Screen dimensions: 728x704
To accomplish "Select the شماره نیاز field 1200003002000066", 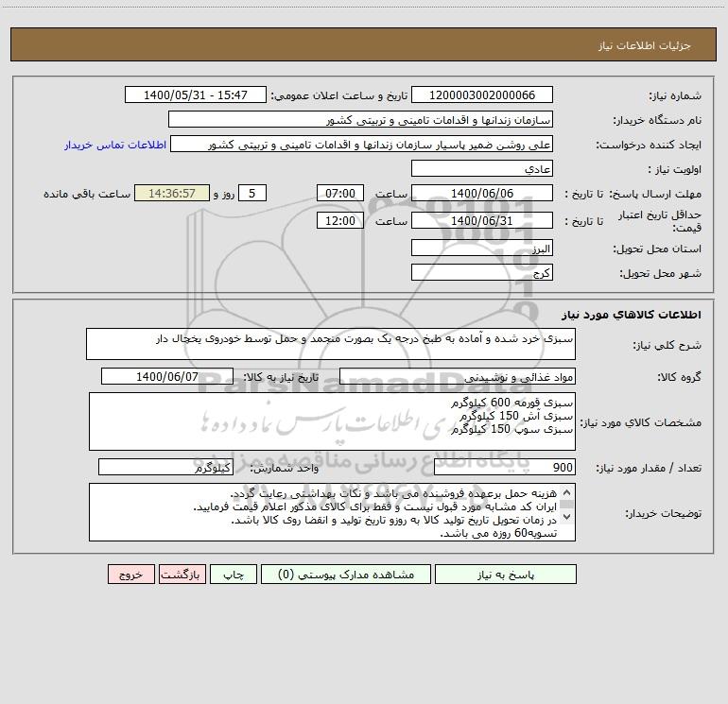I will (482, 94).
